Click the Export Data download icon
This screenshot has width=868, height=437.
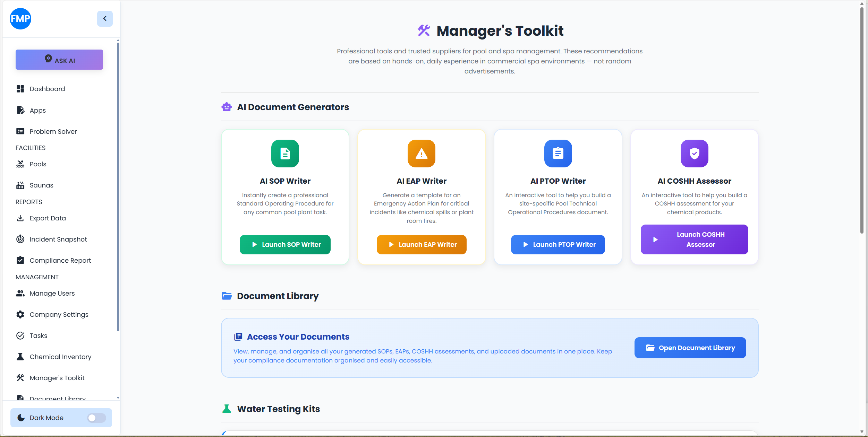tap(20, 218)
